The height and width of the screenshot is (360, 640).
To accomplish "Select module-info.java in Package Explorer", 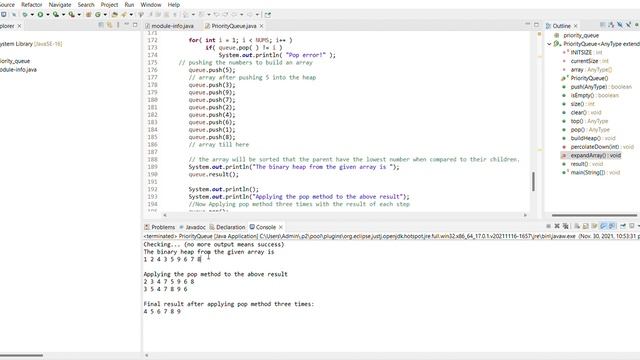I will pos(18,69).
